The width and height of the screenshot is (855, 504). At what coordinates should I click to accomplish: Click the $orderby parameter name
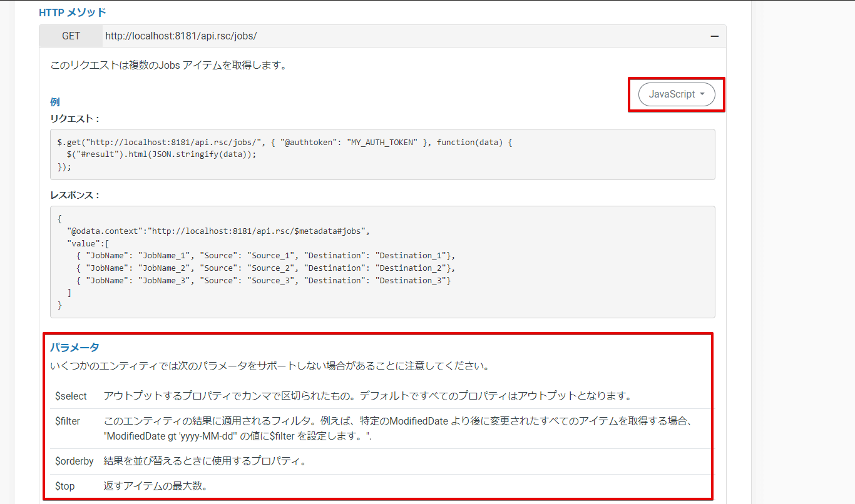(x=74, y=461)
